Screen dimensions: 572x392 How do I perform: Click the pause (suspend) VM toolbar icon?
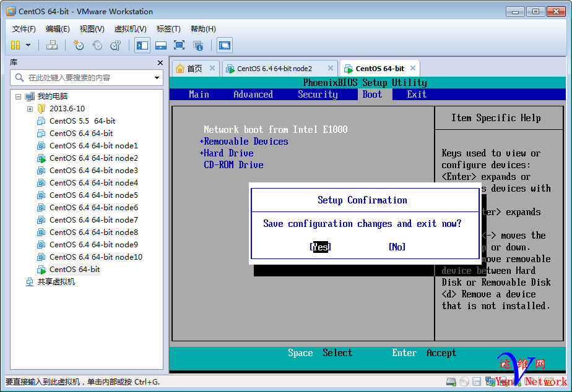(15, 45)
